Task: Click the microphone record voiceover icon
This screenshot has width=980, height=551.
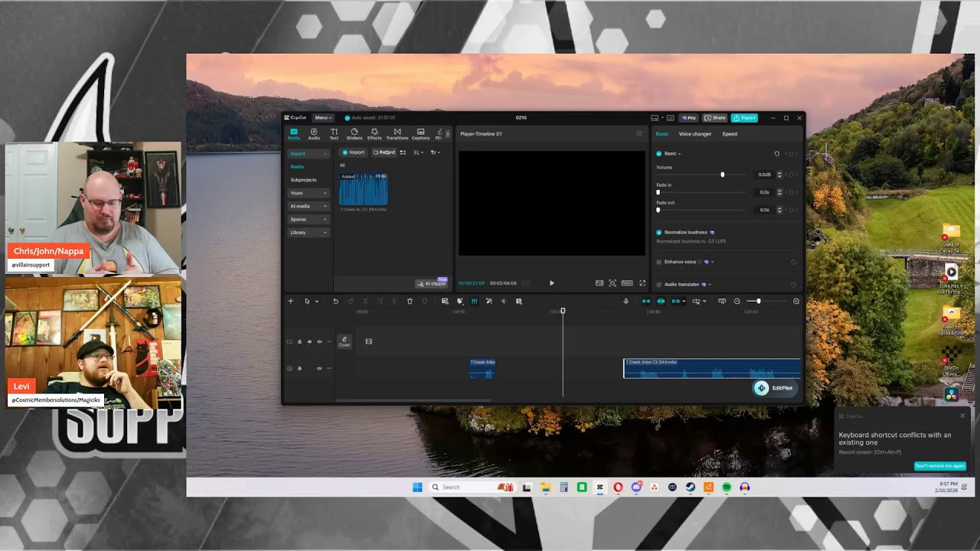Action: [x=626, y=302]
